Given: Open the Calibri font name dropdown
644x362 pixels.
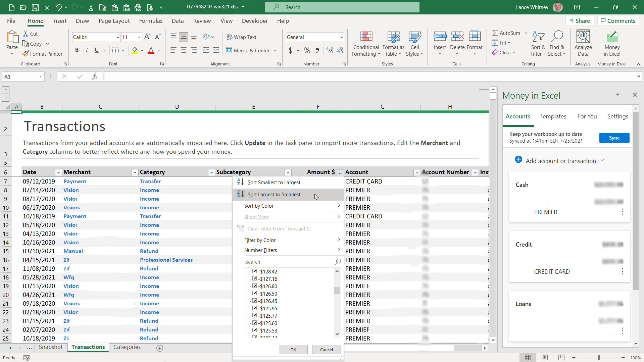Looking at the screenshot, I should tap(118, 37).
